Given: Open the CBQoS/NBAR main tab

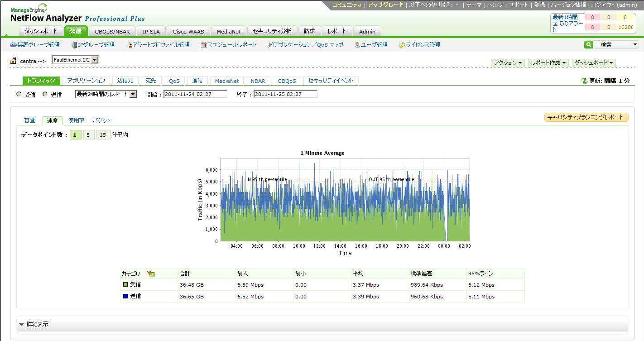Looking at the screenshot, I should 111,32.
